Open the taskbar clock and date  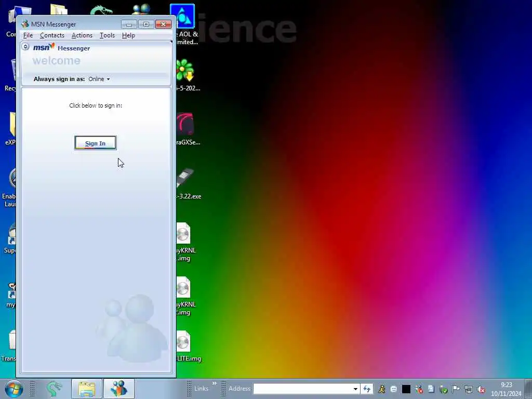click(x=506, y=389)
